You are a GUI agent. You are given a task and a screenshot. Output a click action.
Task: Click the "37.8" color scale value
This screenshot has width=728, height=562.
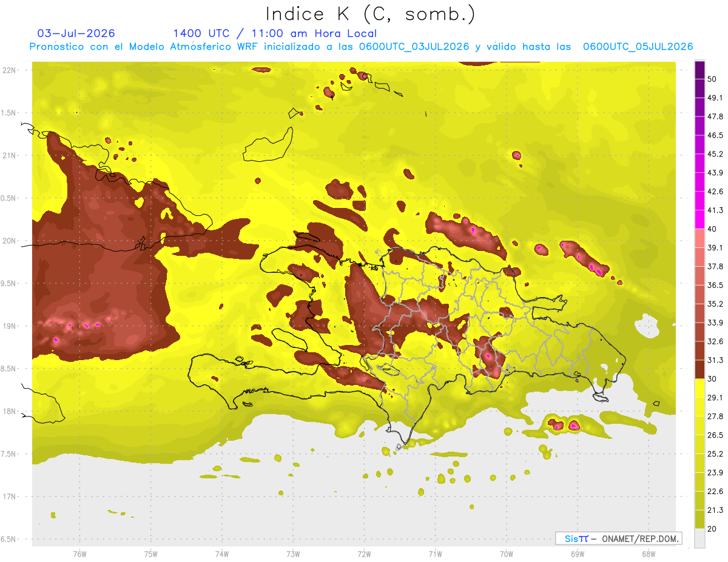[x=715, y=266]
